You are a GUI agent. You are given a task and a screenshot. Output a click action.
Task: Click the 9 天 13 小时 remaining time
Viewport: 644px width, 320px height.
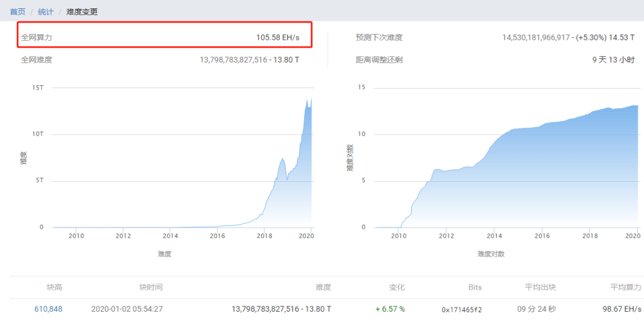(614, 60)
